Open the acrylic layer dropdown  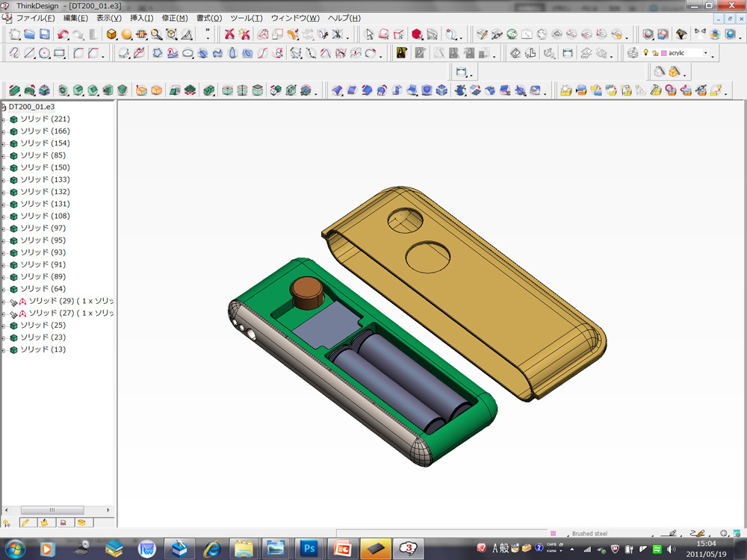(705, 54)
